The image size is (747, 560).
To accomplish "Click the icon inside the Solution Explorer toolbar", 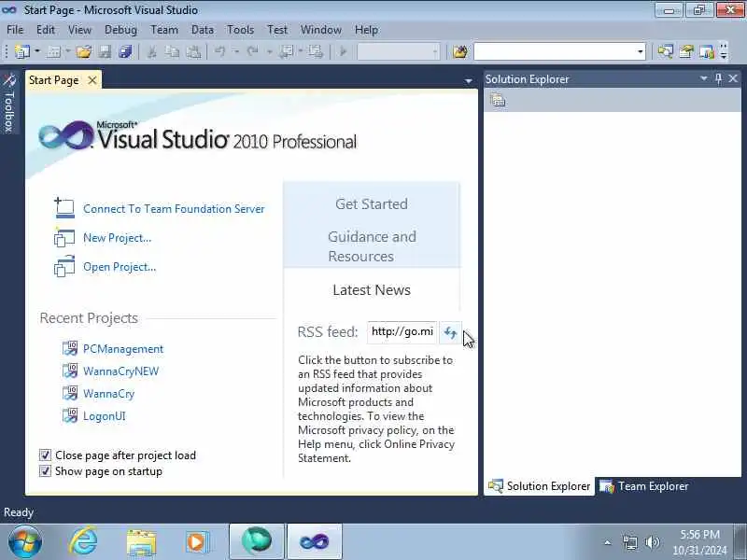I will coord(498,100).
